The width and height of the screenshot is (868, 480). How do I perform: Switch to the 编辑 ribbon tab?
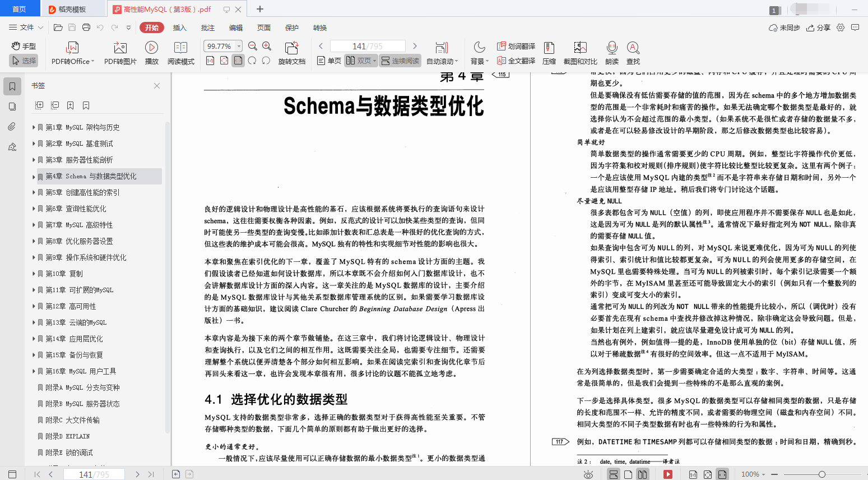tap(235, 27)
